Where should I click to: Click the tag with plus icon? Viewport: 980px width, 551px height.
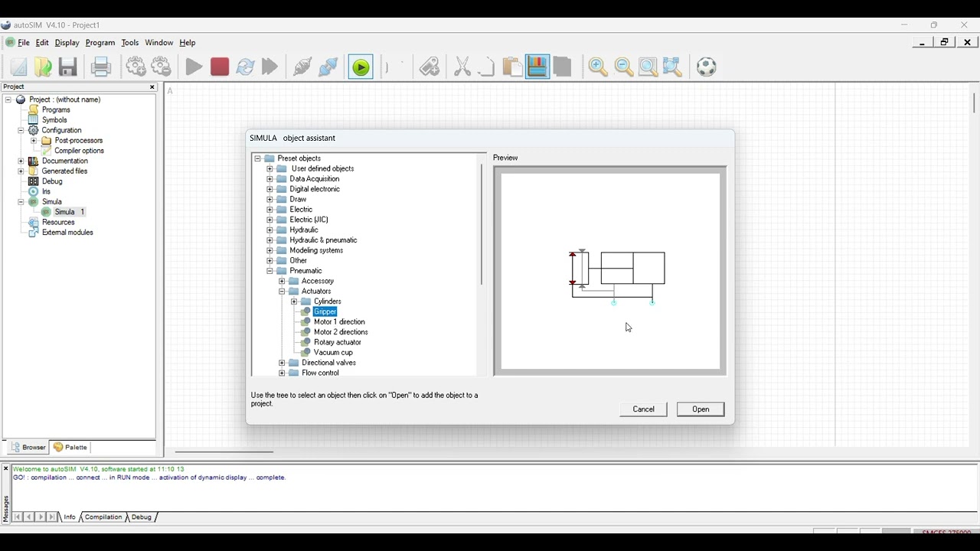tap(430, 67)
